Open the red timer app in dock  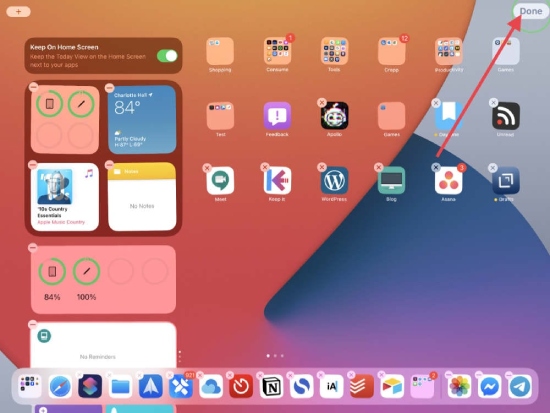[x=241, y=386]
